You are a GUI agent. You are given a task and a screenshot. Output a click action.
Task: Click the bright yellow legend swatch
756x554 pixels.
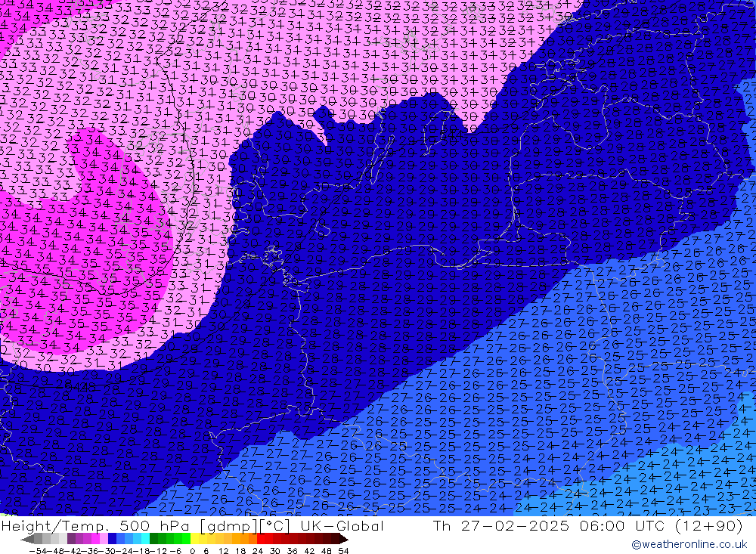tap(194, 539)
